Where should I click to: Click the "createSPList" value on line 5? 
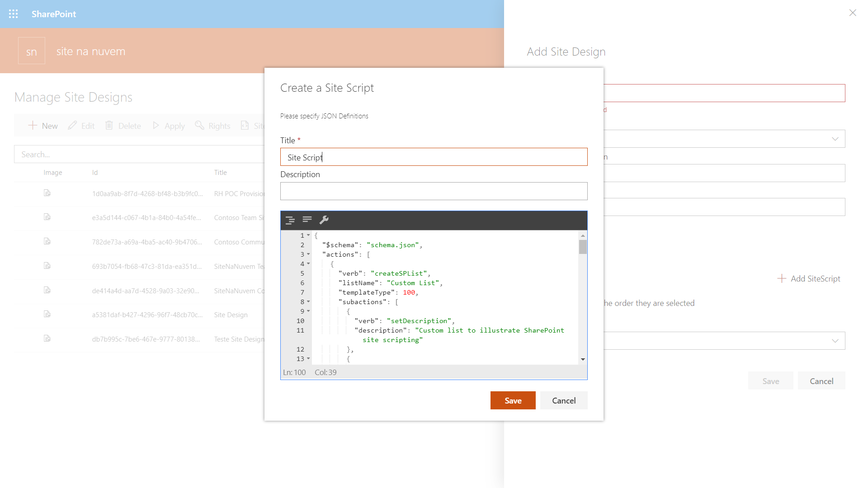pos(399,273)
